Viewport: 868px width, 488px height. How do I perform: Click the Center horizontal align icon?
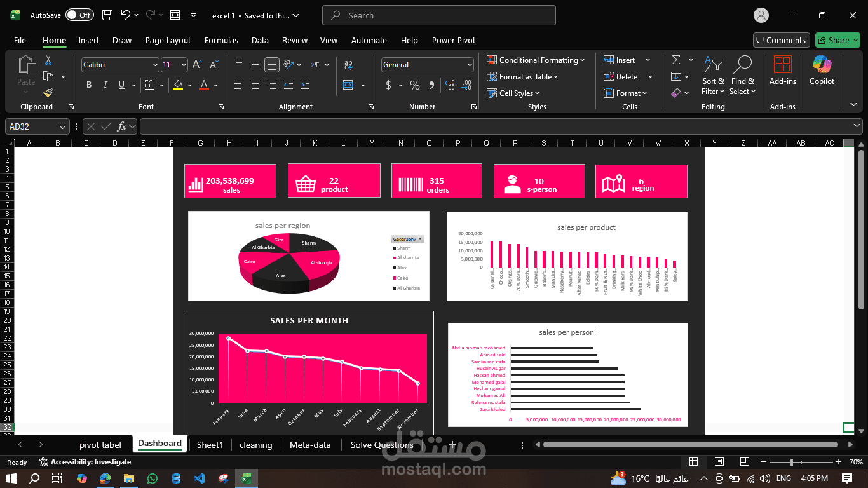pos(255,85)
